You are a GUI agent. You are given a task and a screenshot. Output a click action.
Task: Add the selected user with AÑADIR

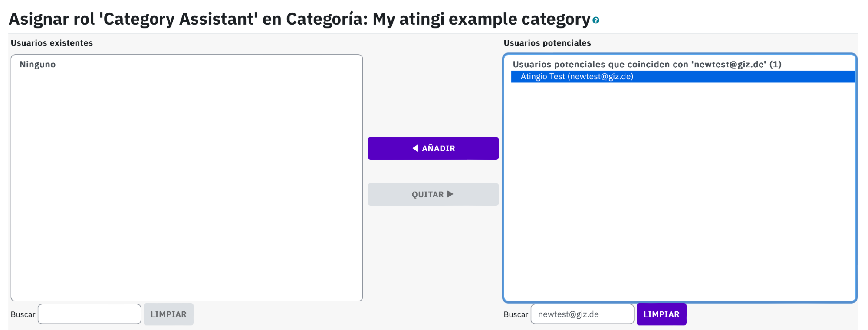pyautogui.click(x=433, y=148)
